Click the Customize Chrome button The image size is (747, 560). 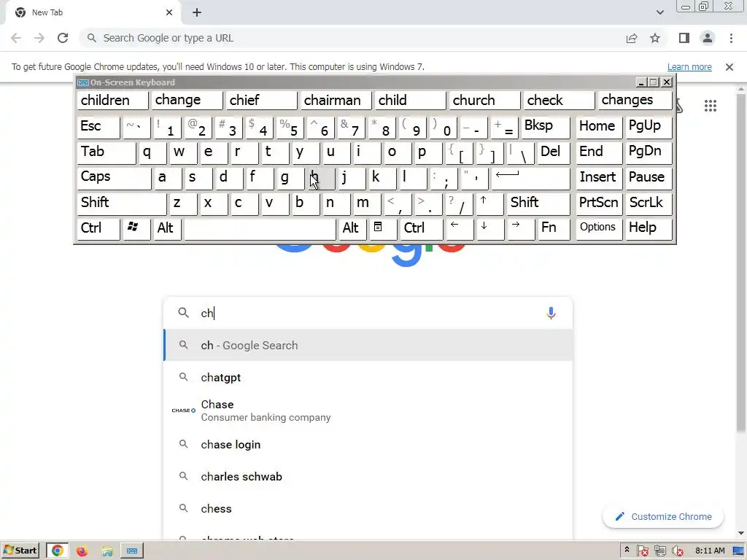point(663,517)
